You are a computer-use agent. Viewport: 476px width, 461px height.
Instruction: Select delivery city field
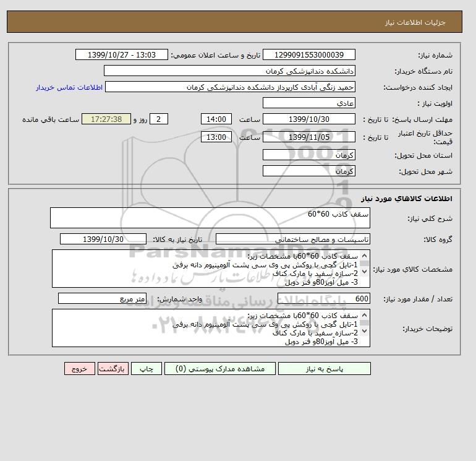pos(309,171)
